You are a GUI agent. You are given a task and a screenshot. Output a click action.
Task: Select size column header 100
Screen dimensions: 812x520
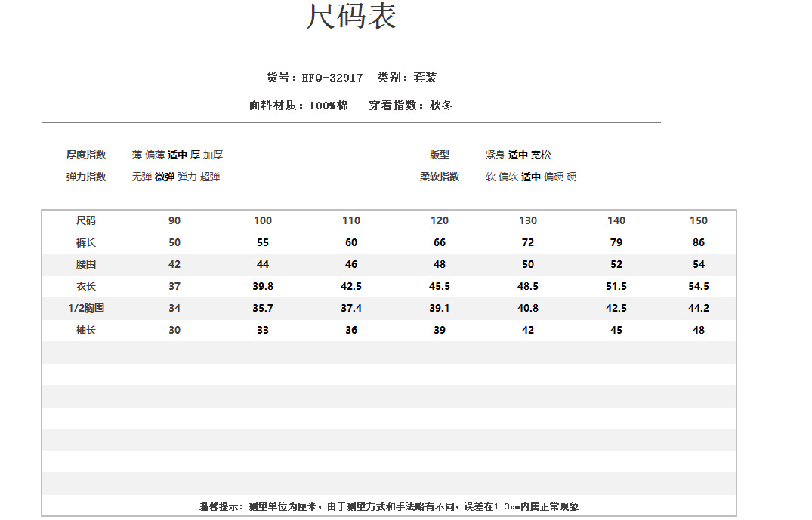[x=263, y=220]
